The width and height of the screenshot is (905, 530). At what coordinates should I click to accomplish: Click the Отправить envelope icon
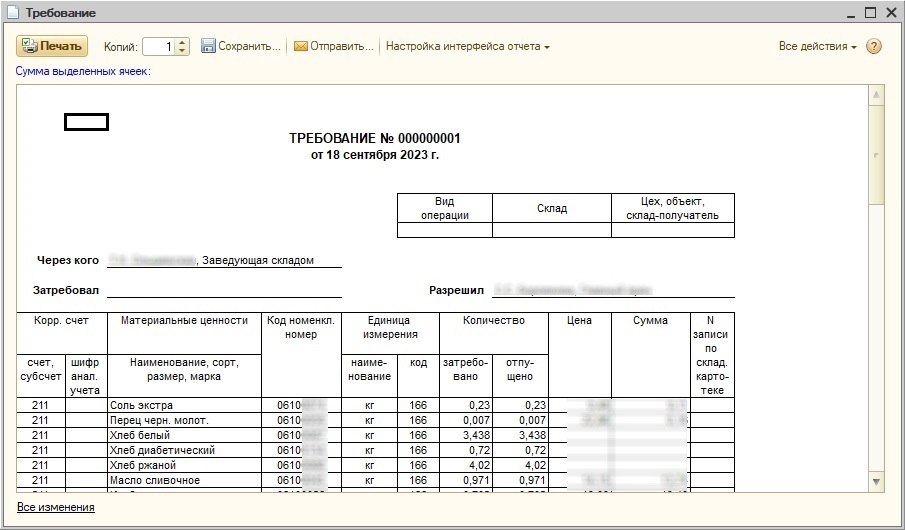(x=300, y=46)
